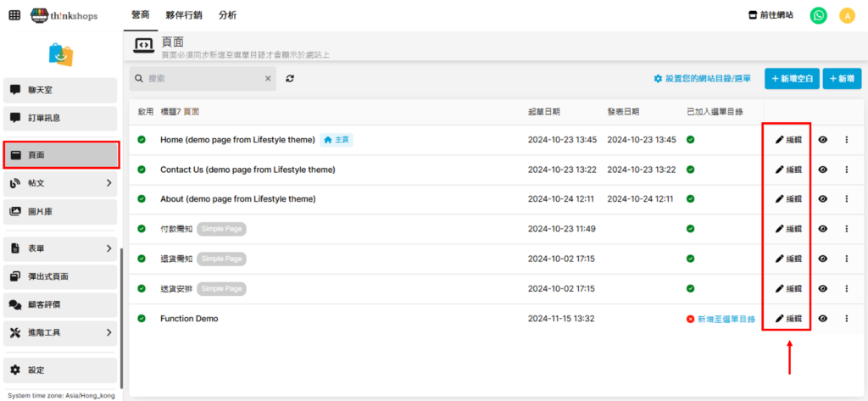This screenshot has width=868, height=401.
Task: Click the WhatsApp icon in header
Action: tap(818, 15)
